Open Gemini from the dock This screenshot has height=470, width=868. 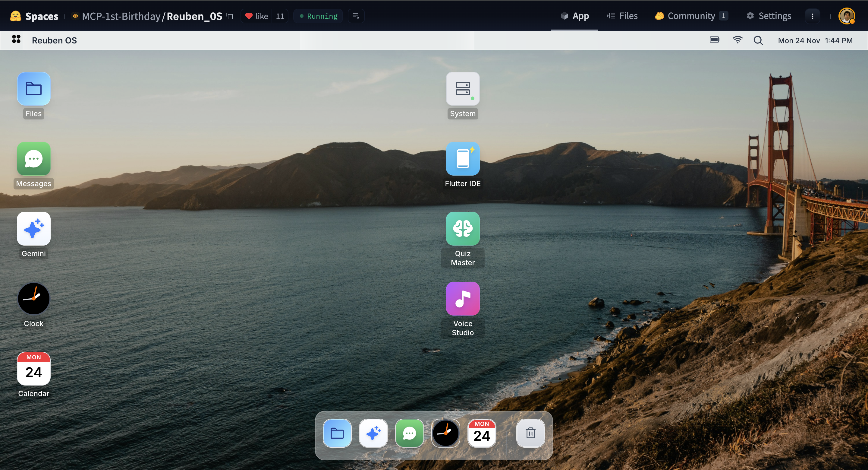pyautogui.click(x=373, y=433)
